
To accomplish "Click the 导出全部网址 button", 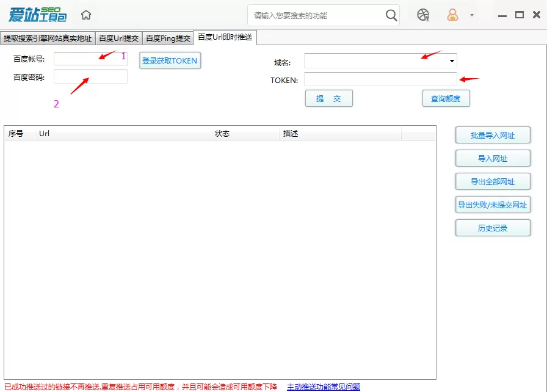I will [493, 182].
